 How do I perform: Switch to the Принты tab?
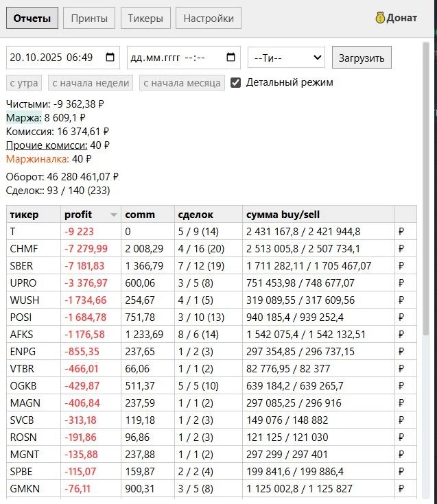coord(89,18)
